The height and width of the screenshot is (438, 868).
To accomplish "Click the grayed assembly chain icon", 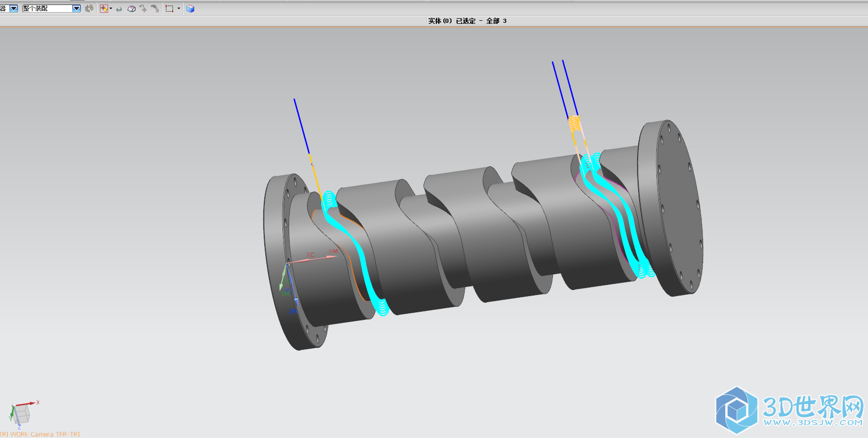I will [89, 9].
